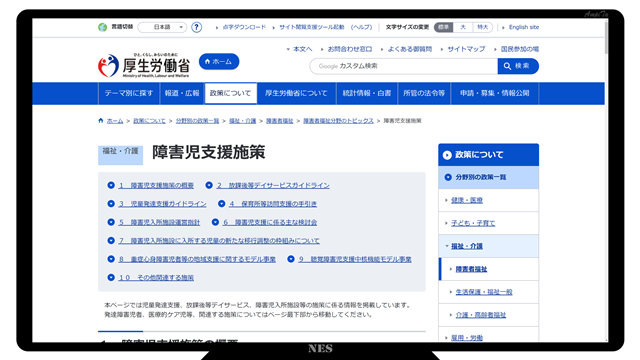Select the 政策について menu tab
The image size is (640, 360).
tap(231, 93)
